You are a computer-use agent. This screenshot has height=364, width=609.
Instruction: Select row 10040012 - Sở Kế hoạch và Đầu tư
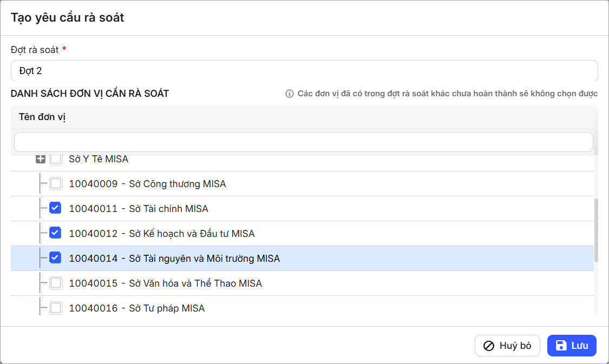tap(161, 234)
